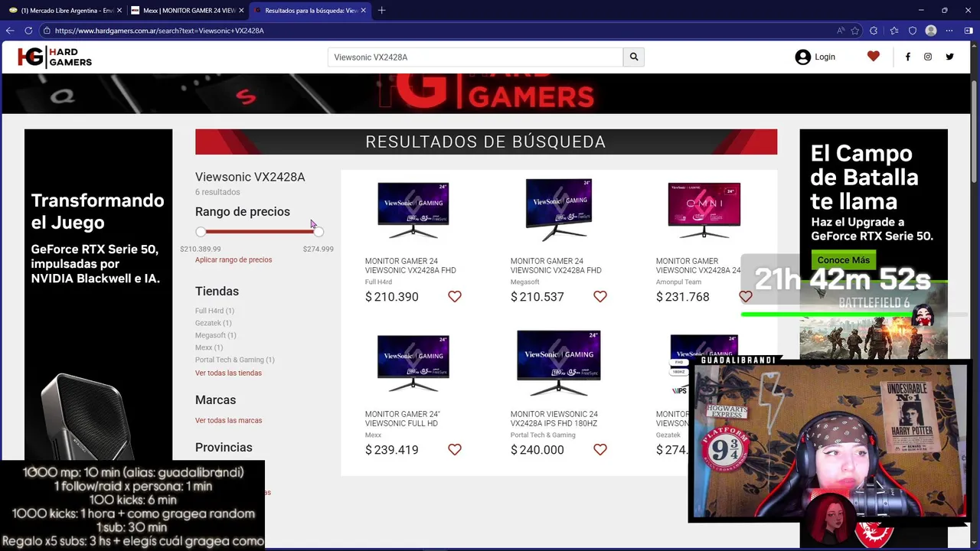980x551 pixels.
Task: Click the Amonpul Team seller name
Action: 678,282
